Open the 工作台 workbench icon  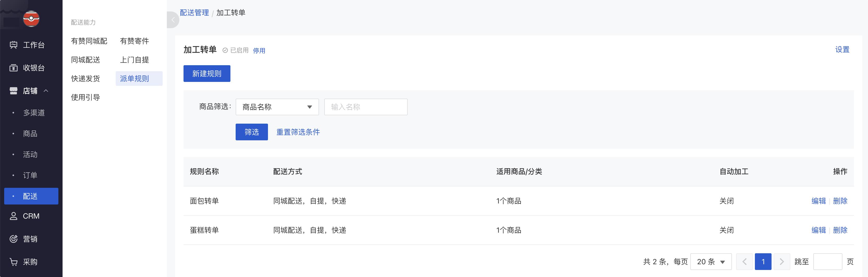point(14,45)
